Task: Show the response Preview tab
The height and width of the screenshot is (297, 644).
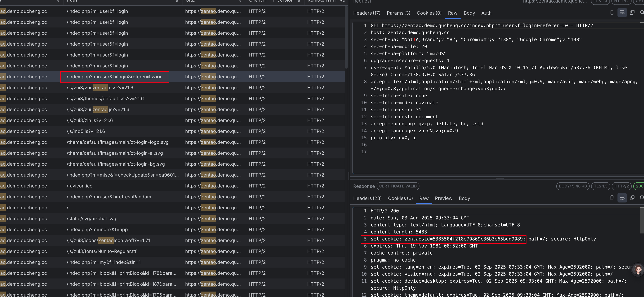Action: 443,198
